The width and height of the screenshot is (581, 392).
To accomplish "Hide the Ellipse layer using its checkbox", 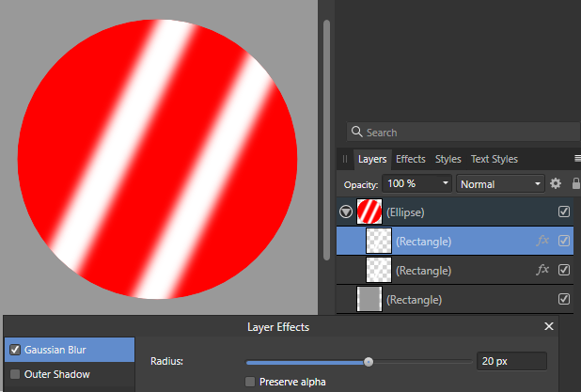I will coord(564,212).
